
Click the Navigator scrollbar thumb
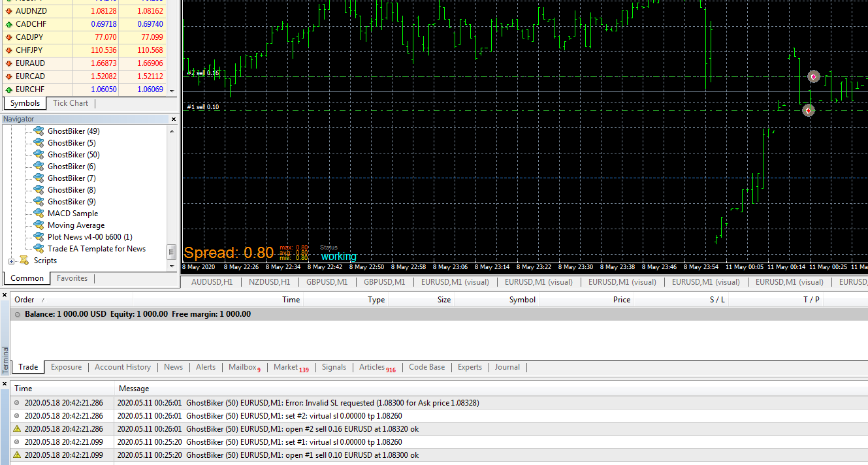[x=172, y=251]
